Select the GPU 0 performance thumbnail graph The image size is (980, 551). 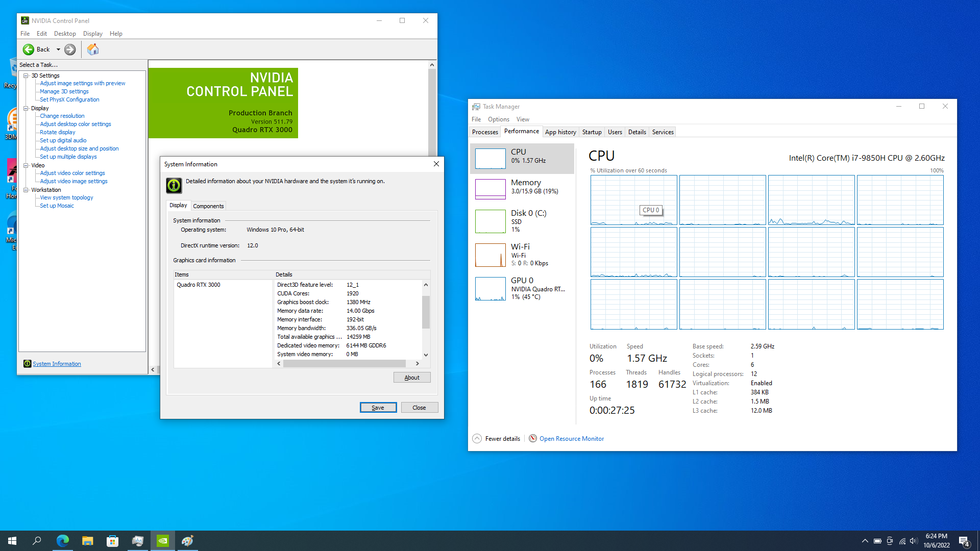(x=491, y=289)
